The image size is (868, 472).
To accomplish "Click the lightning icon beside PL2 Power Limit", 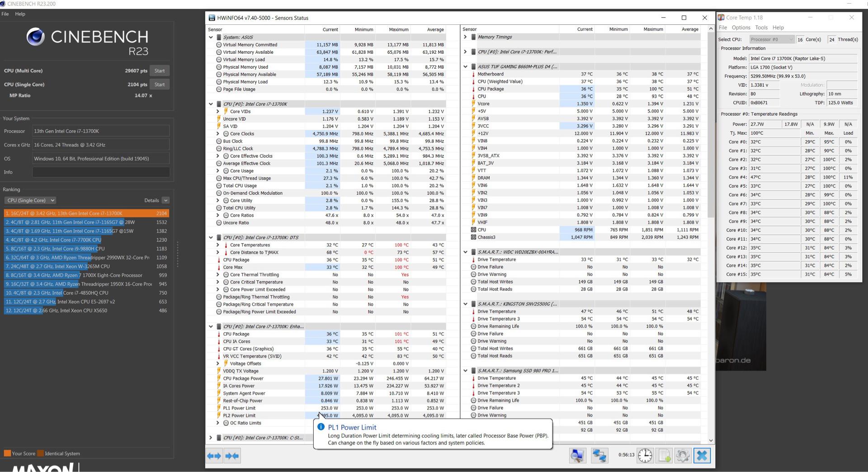I will pos(219,415).
